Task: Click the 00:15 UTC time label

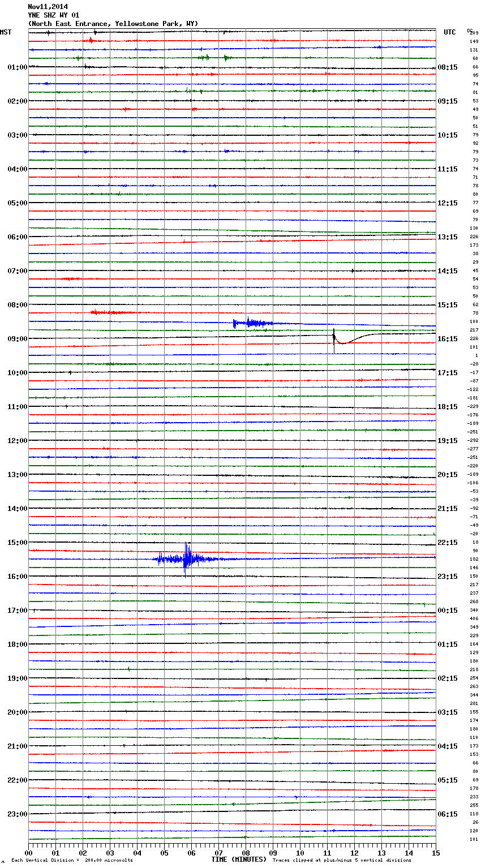Action: (x=448, y=611)
